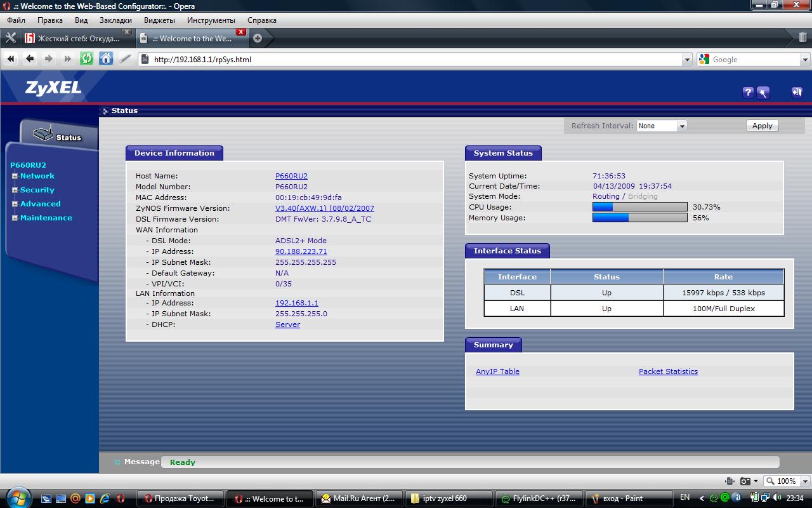Screen dimensions: 812x508
Task: Open a new tab with plus icon
Action: tap(258, 38)
